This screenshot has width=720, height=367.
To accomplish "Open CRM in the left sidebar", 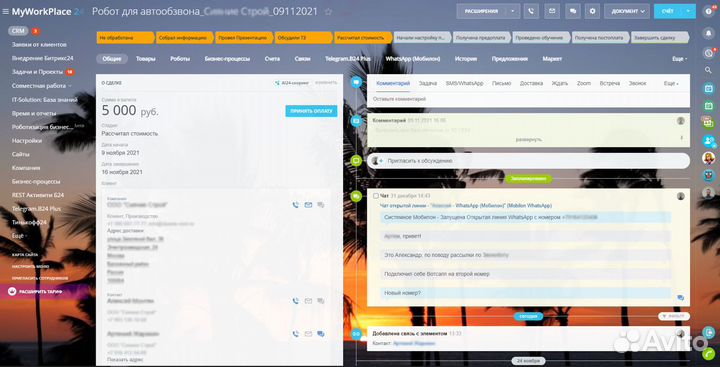I will pyautogui.click(x=18, y=31).
